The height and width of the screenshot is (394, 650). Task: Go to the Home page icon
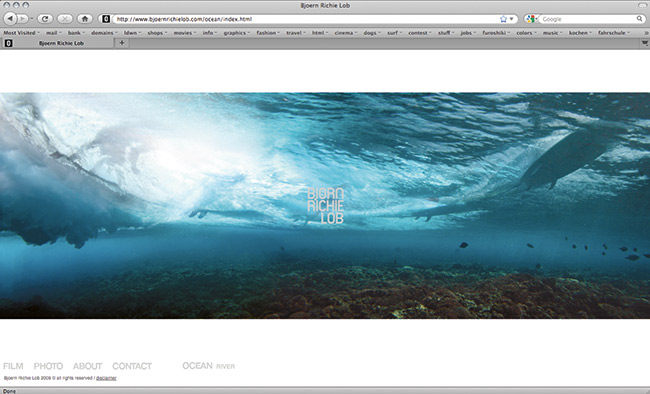click(x=85, y=19)
